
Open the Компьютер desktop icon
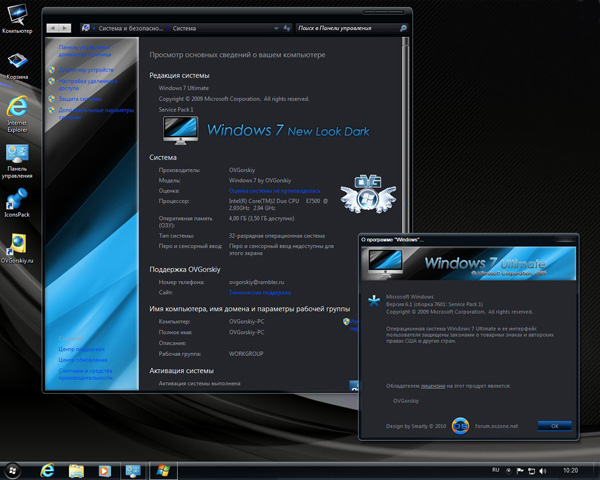pos(16,17)
